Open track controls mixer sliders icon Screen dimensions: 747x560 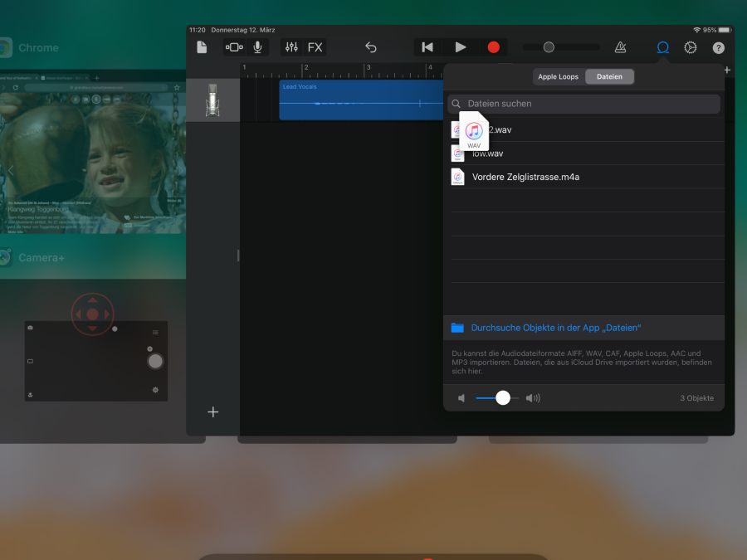pyautogui.click(x=291, y=47)
